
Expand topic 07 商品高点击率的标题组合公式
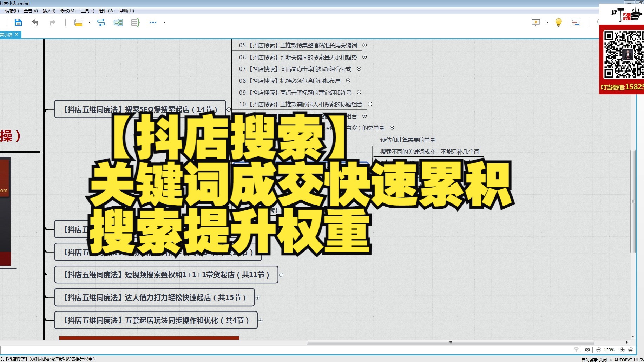tap(359, 69)
